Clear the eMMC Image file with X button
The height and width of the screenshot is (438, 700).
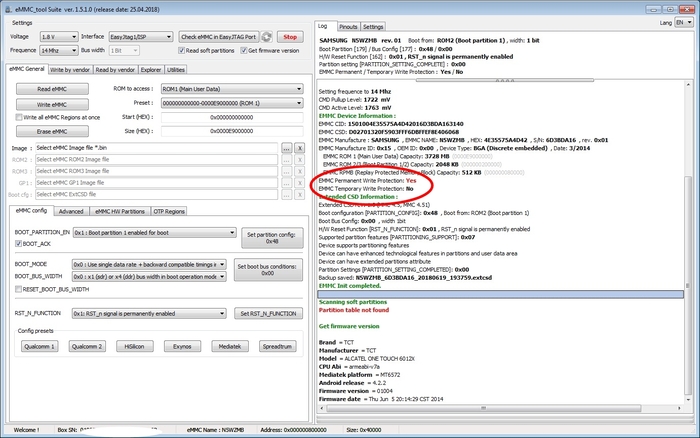pyautogui.click(x=300, y=148)
